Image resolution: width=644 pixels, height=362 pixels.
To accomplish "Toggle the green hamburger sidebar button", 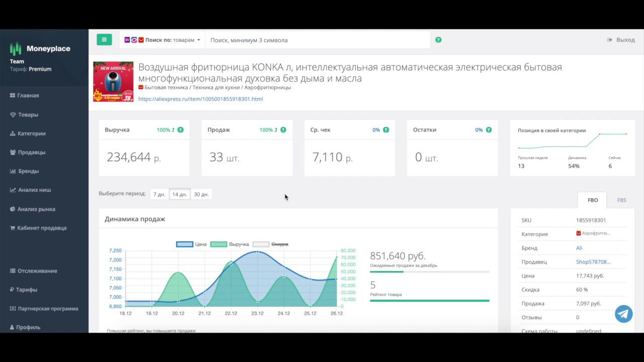I will pyautogui.click(x=104, y=40).
